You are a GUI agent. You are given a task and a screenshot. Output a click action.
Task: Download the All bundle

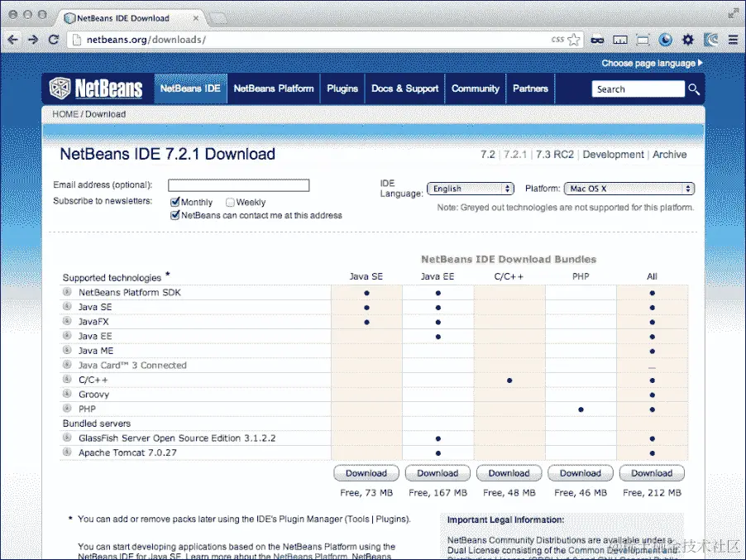pyautogui.click(x=652, y=473)
